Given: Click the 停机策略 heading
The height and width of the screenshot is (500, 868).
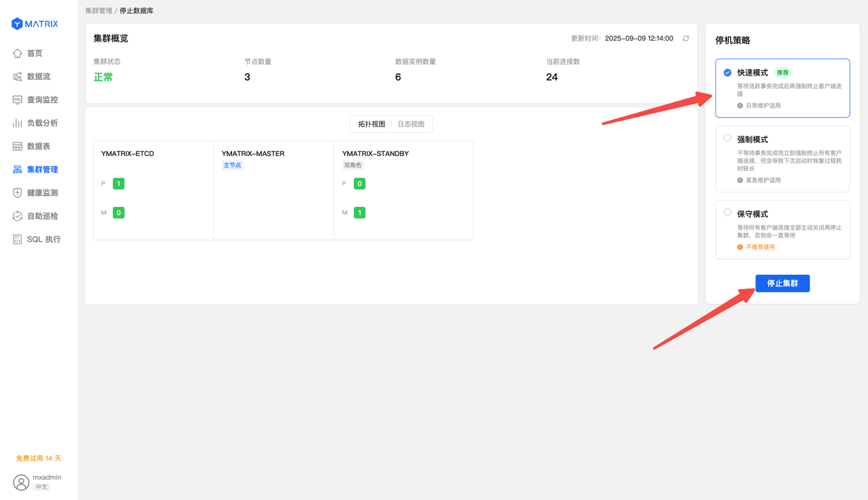Looking at the screenshot, I should pyautogui.click(x=733, y=41).
